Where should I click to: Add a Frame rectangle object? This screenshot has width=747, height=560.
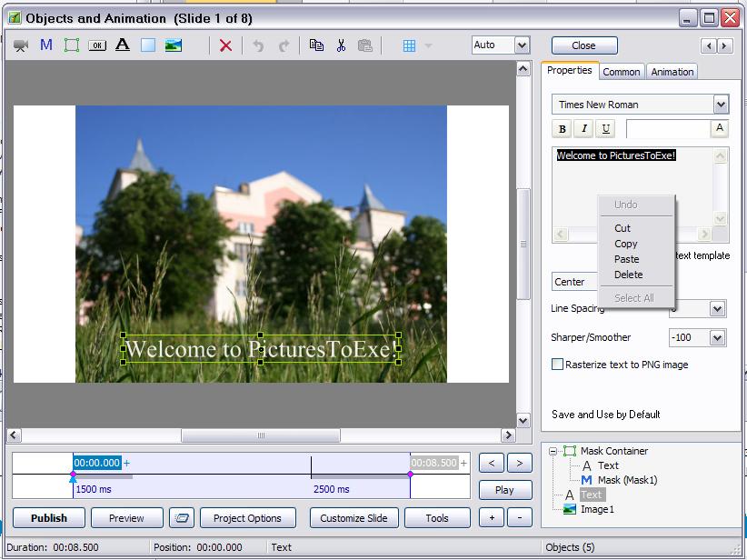pyautogui.click(x=72, y=45)
